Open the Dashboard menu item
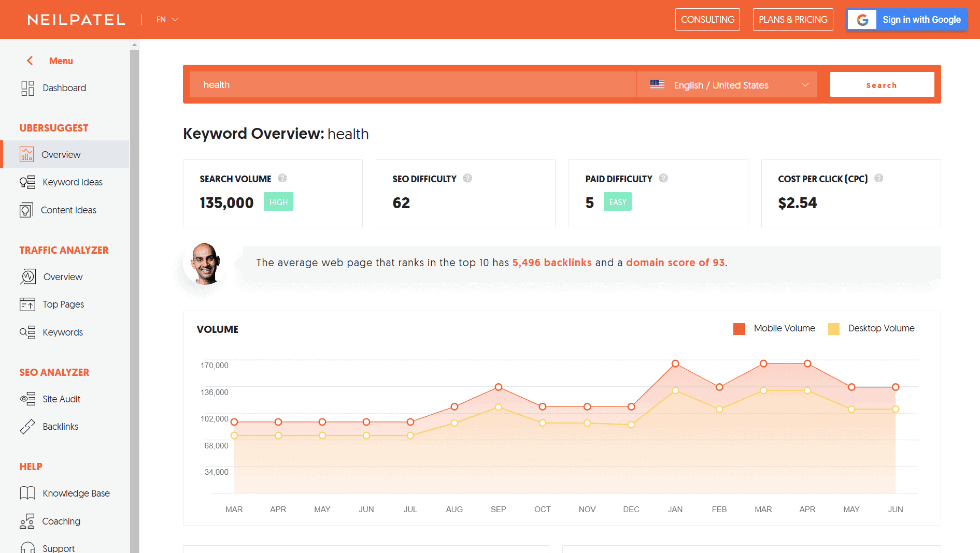 click(65, 88)
